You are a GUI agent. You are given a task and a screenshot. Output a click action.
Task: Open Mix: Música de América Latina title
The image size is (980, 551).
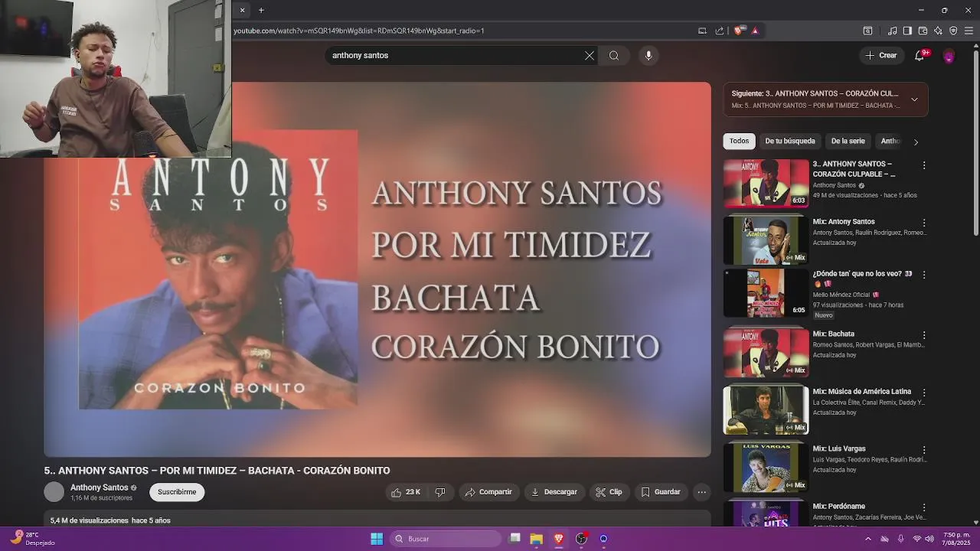coord(861,391)
